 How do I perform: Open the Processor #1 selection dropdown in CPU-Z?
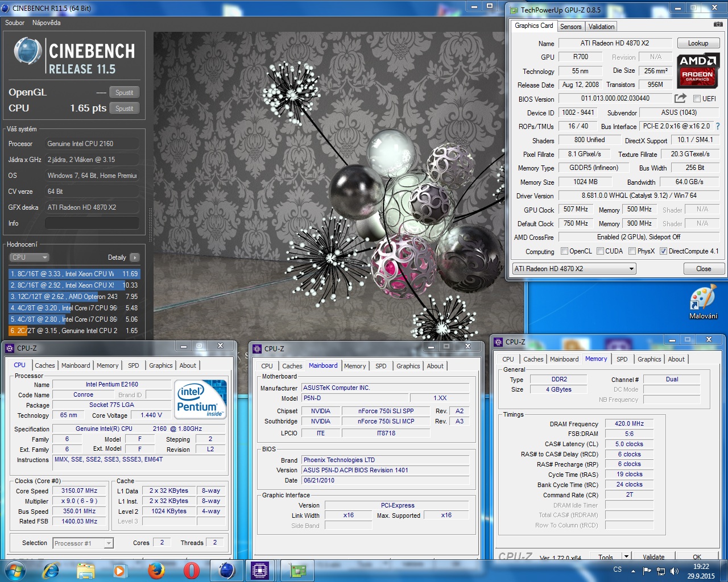tap(83, 543)
